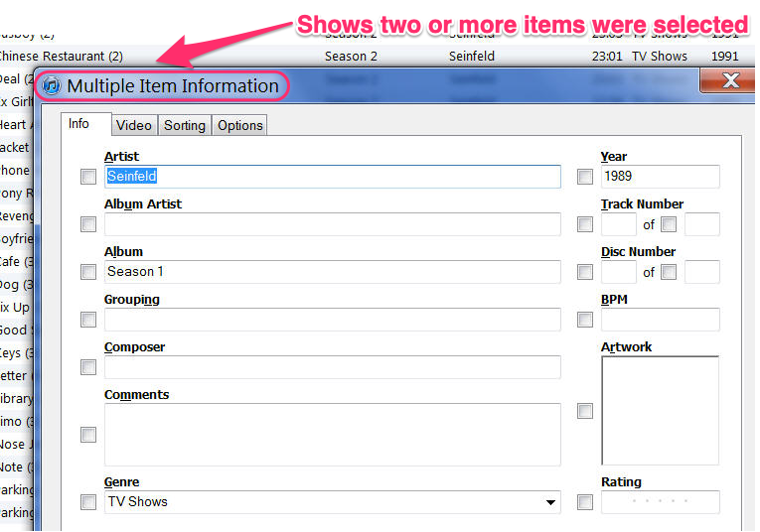Select Chinese Restaurant (2) row in library list
Image resolution: width=760 pixels, height=532 pixels.
click(378, 57)
